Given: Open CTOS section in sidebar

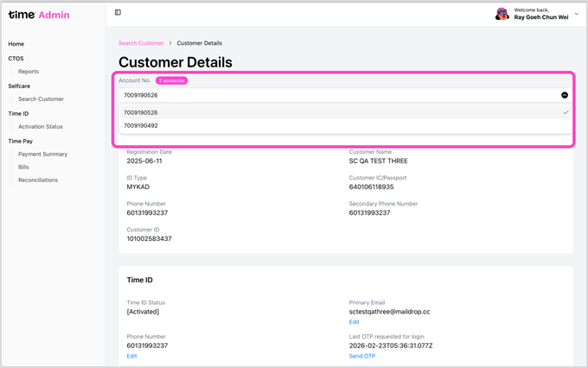Looking at the screenshot, I should tap(16, 59).
